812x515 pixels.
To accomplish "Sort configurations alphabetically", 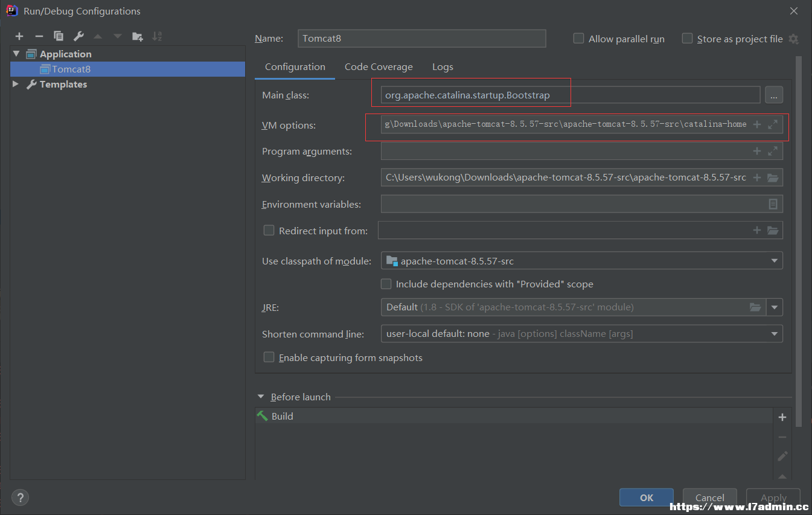I will [x=157, y=36].
